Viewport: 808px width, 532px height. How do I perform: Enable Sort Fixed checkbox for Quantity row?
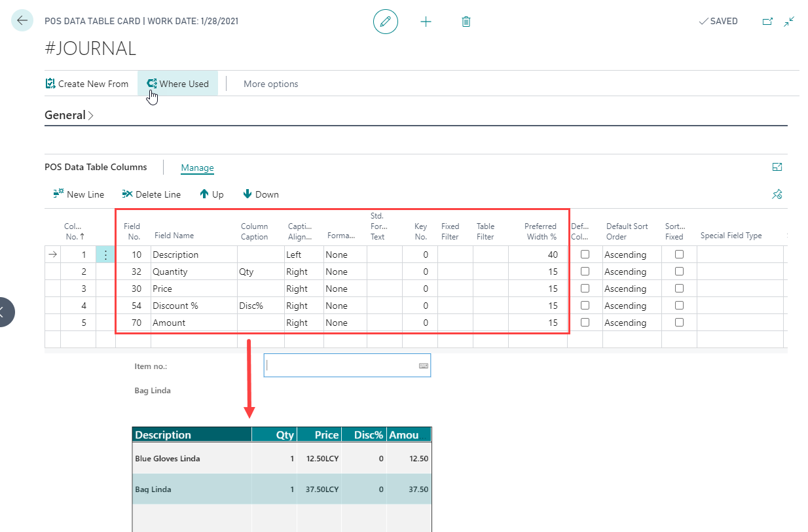pos(679,271)
